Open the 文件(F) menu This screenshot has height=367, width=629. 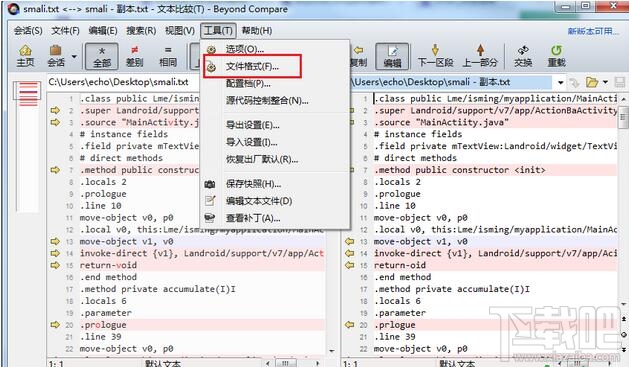(x=65, y=30)
